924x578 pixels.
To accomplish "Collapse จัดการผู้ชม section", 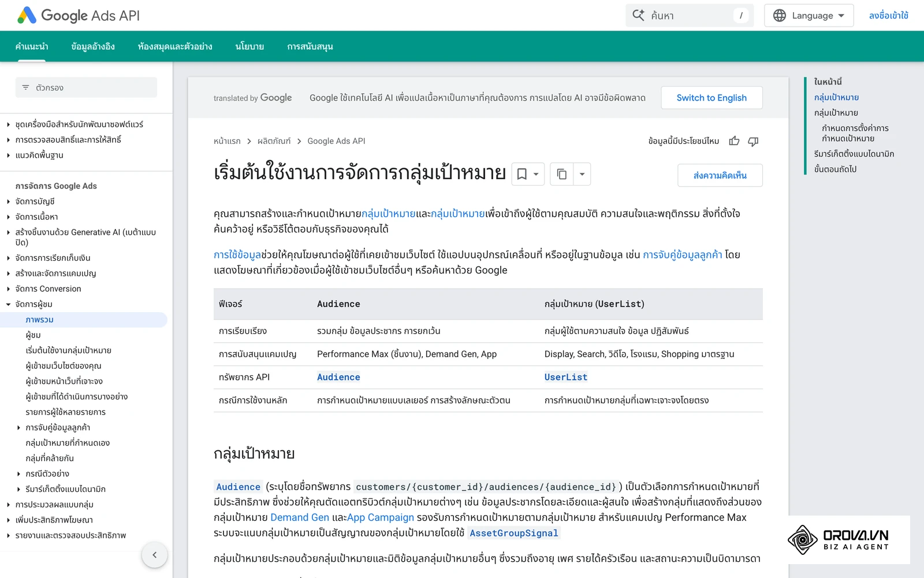I will (8, 304).
